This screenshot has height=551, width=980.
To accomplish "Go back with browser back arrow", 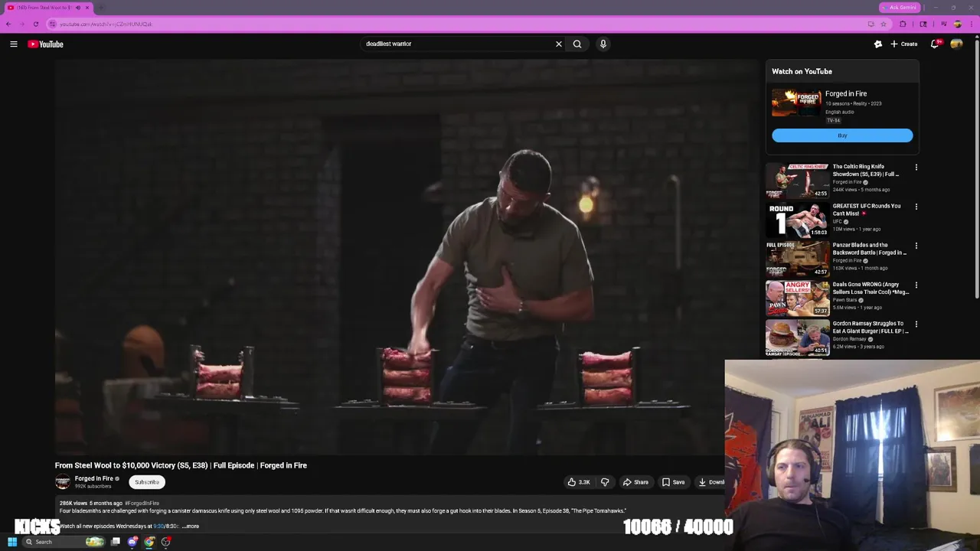I will (8, 24).
